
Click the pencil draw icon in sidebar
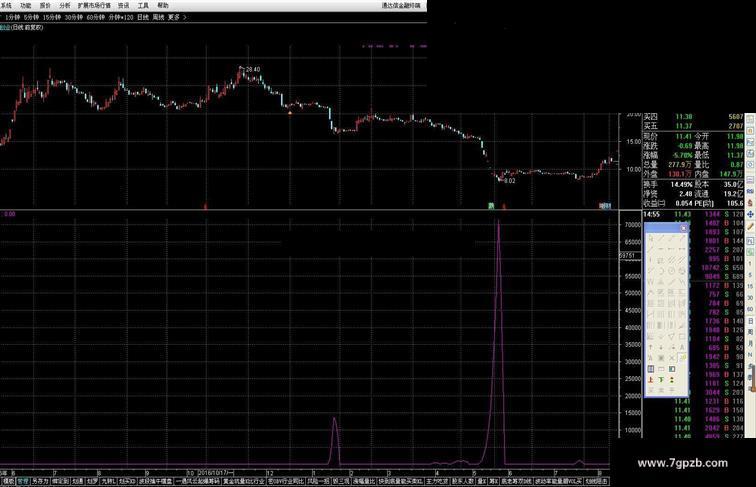[750, 226]
